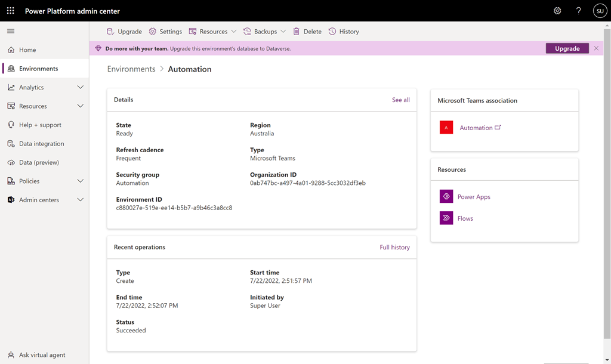Click the purple Upgrade banner button
The width and height of the screenshot is (611, 364).
coord(567,48)
